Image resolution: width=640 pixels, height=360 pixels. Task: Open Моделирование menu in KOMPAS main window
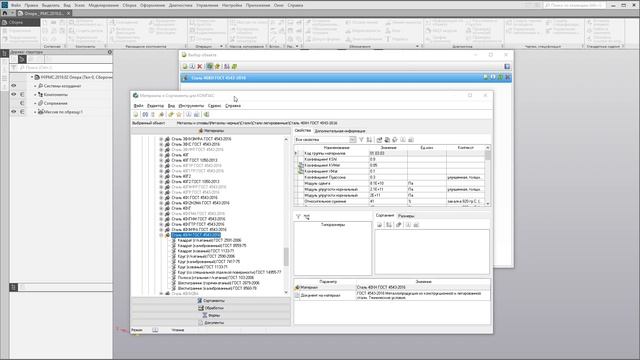(104, 5)
